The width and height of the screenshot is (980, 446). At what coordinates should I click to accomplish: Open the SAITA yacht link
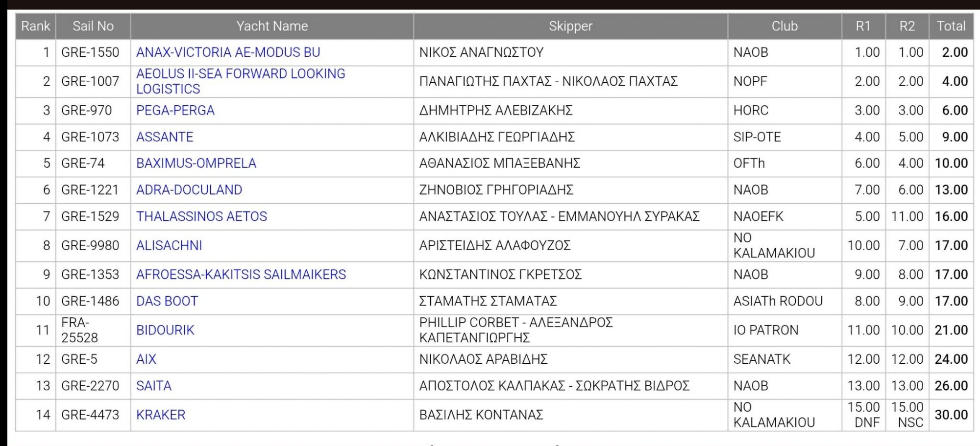coord(154,386)
